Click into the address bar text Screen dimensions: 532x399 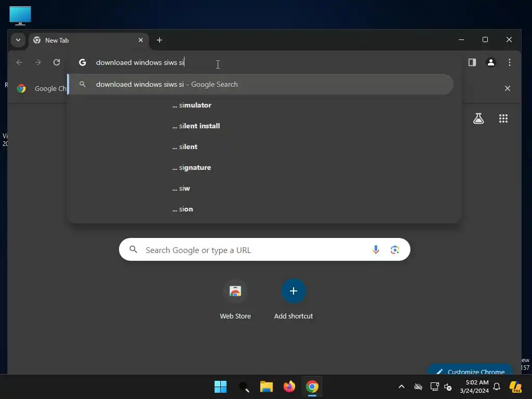click(140, 62)
